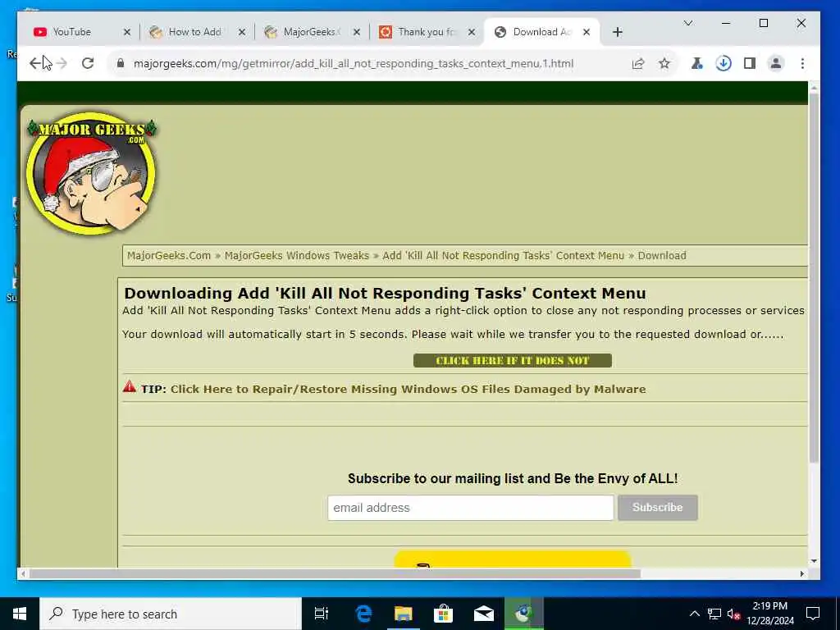
Task: Open File Explorer from taskbar
Action: pyautogui.click(x=404, y=614)
